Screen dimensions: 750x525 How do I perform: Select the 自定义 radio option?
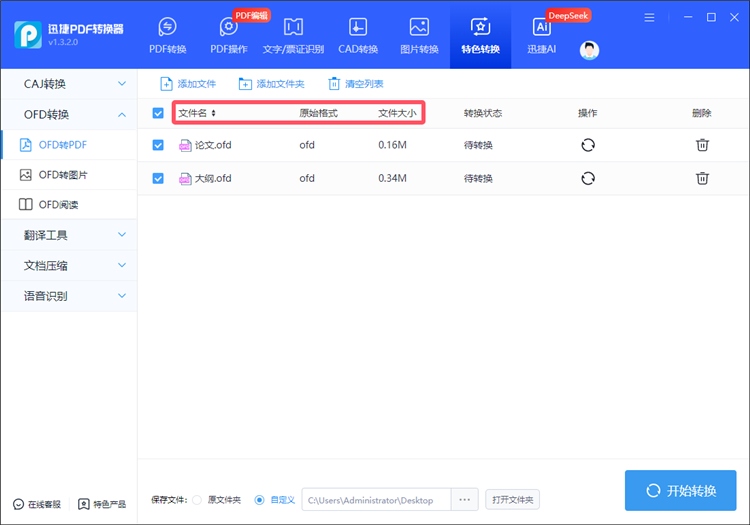point(259,500)
